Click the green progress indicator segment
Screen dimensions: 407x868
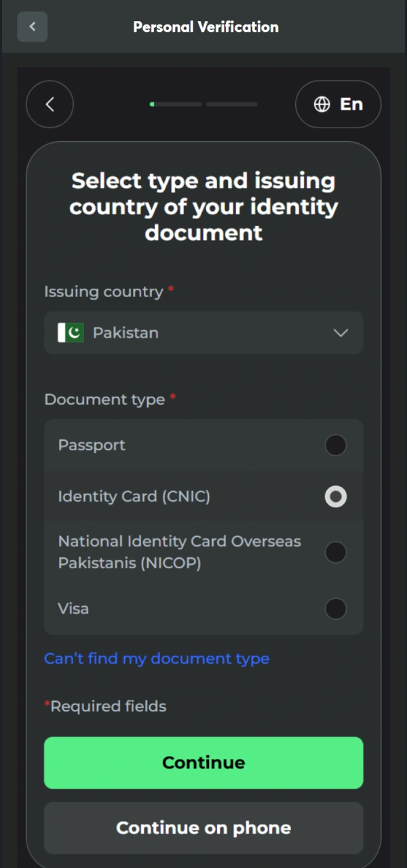[x=152, y=104]
